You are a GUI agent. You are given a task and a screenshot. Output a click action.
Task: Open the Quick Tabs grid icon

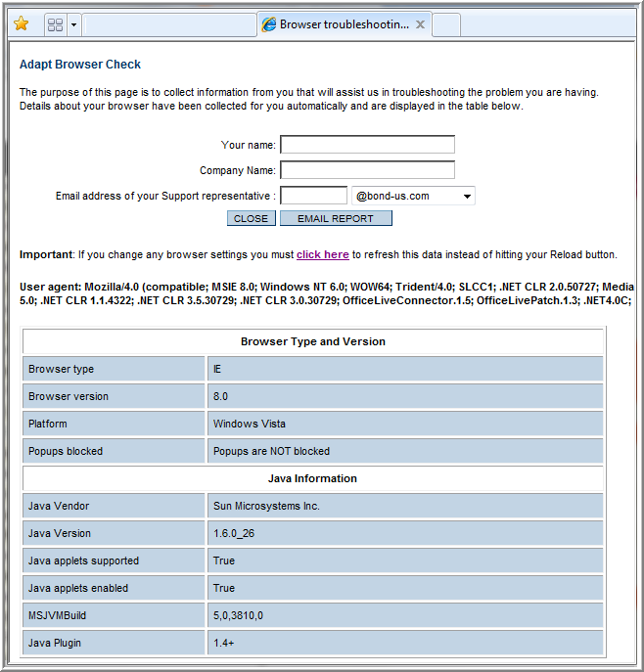coord(56,24)
